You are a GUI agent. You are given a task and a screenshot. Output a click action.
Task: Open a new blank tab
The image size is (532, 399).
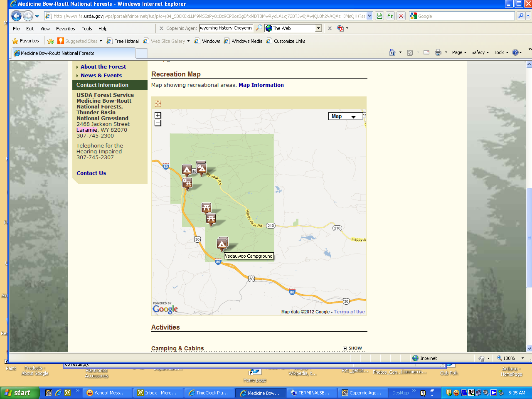tap(142, 53)
